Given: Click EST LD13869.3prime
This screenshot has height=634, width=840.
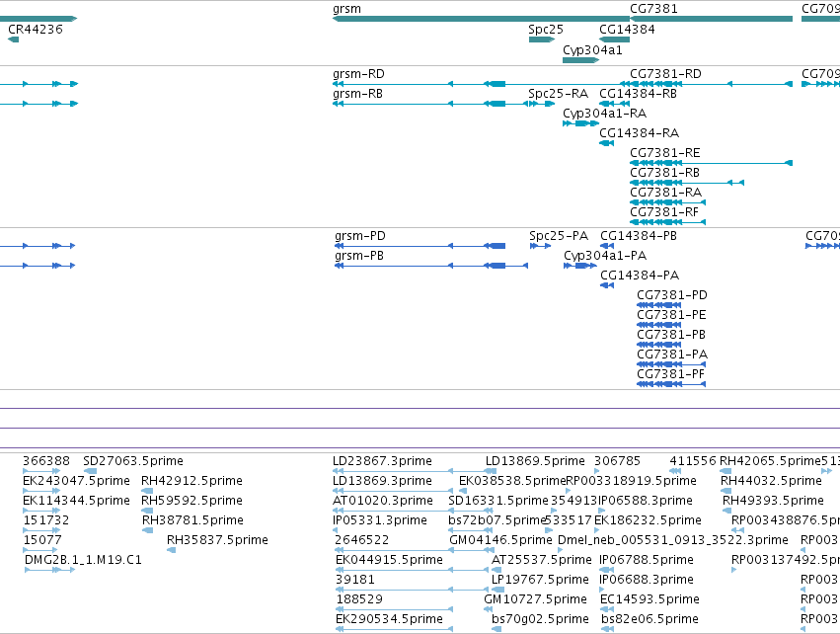Looking at the screenshot, I should pos(393,491).
